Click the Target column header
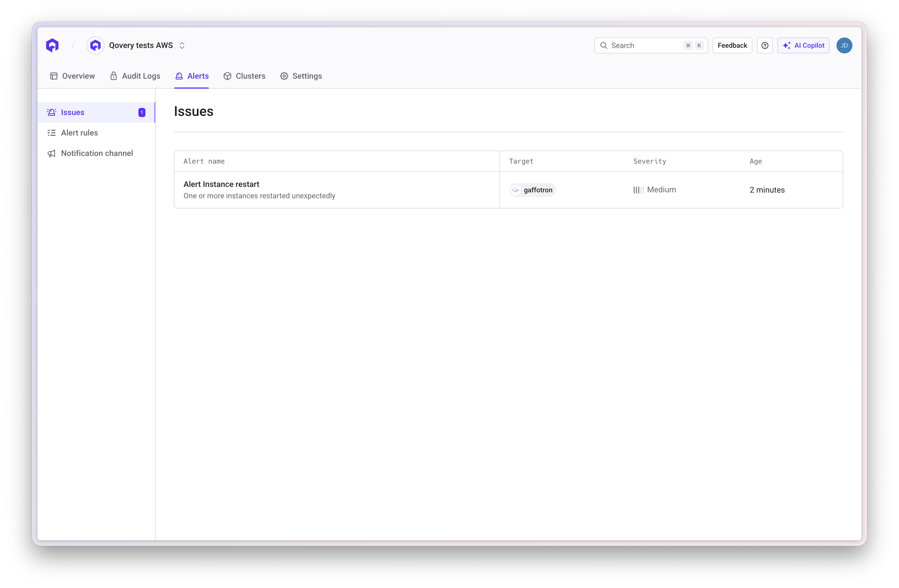 tap(521, 161)
